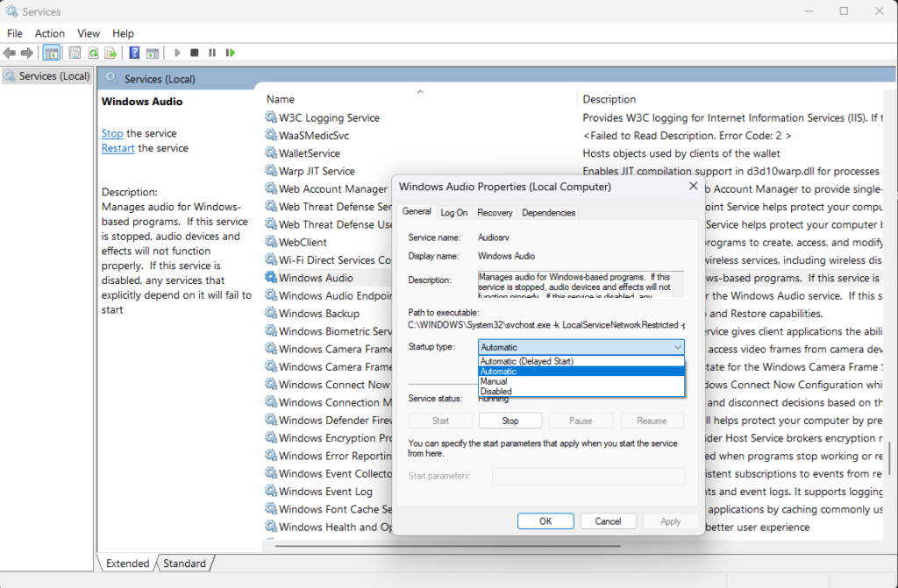This screenshot has width=898, height=588.
Task: Click OK in Windows Audio Properties
Action: [x=545, y=521]
